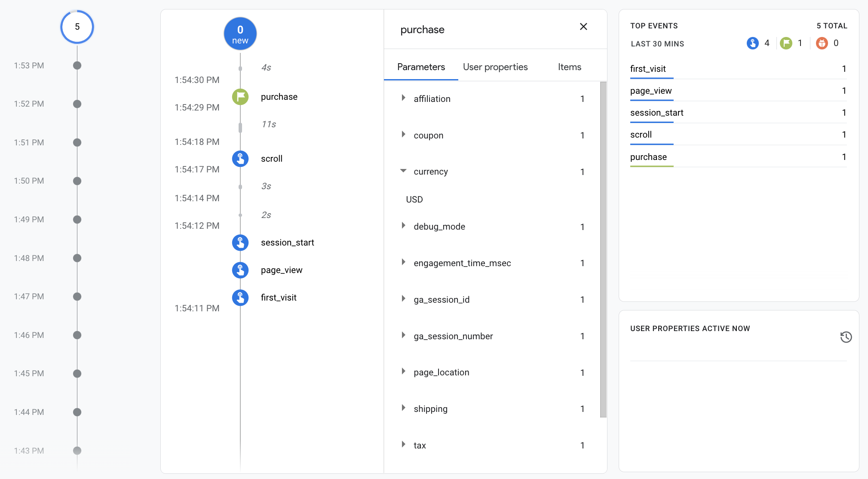Click the first_visit event icon
This screenshot has height=479, width=868.
[242, 297]
